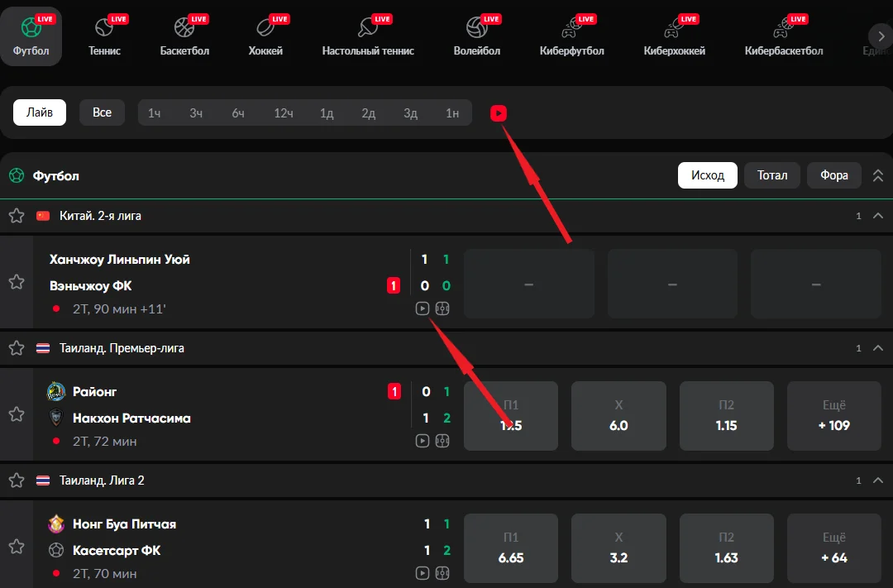Open Ещё +109 markets for Rayong match
893x588 pixels.
point(834,415)
